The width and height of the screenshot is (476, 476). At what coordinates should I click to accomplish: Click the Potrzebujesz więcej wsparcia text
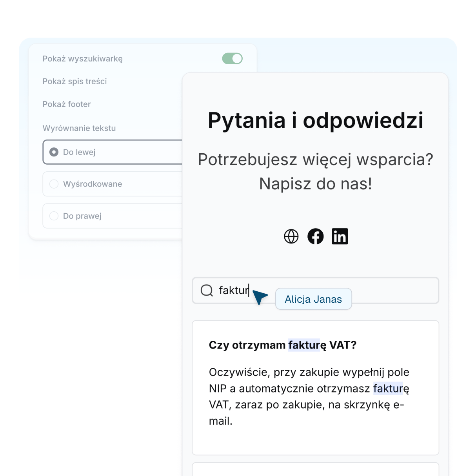(316, 171)
